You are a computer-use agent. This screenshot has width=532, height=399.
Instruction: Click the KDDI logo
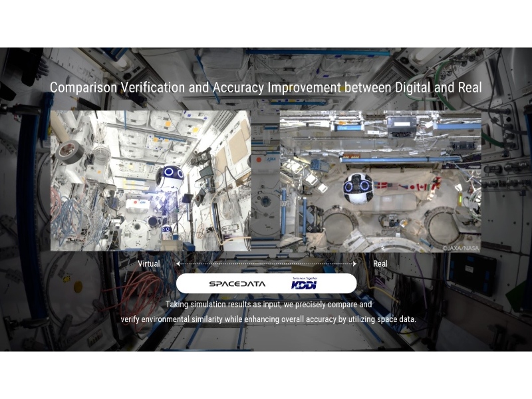[304, 284]
